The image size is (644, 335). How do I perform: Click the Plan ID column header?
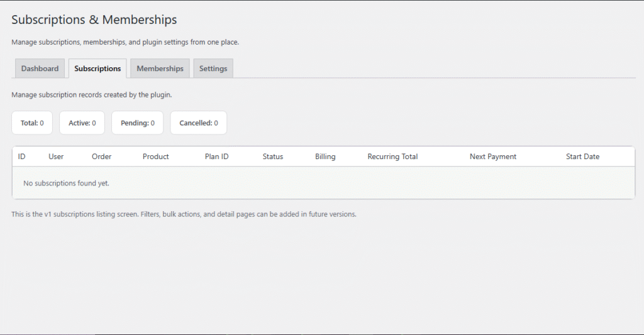coord(216,157)
